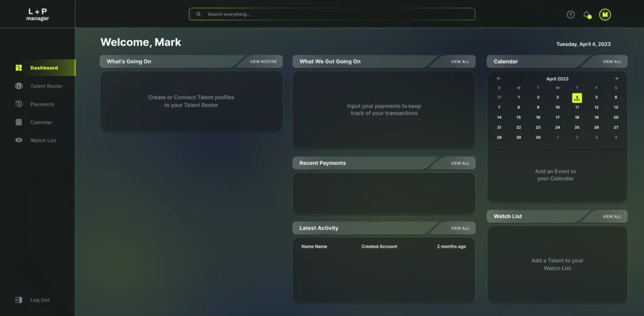
Task: Click the Latest Activity panel title
Action: (x=319, y=228)
